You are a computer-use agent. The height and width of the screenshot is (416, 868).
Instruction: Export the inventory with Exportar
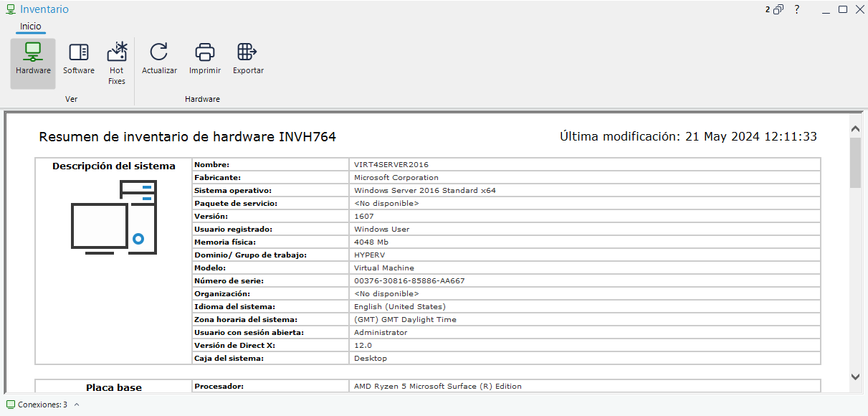coord(248,59)
